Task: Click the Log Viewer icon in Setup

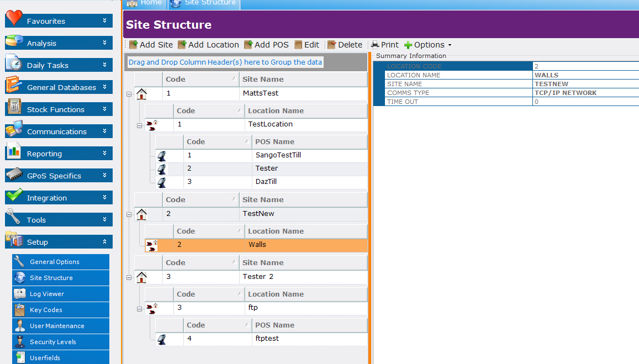Action: point(19,293)
